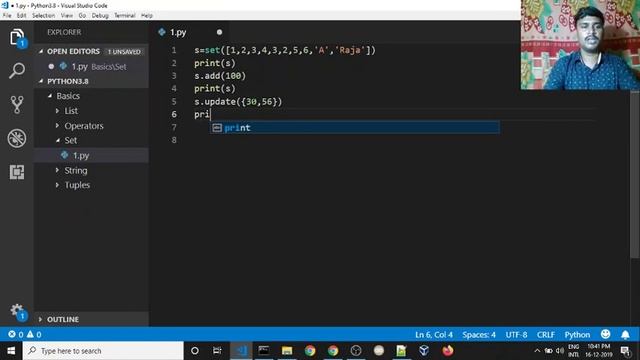This screenshot has width=640, height=360.
Task: Click the Windows taskbar search box
Action: coord(103,351)
